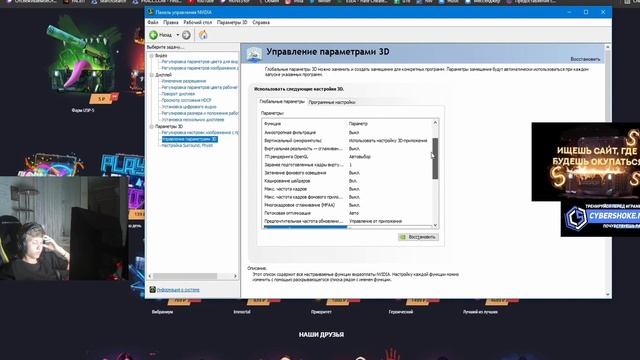Click the Функция column header
The height and width of the screenshot is (360, 640).
pyautogui.click(x=273, y=124)
